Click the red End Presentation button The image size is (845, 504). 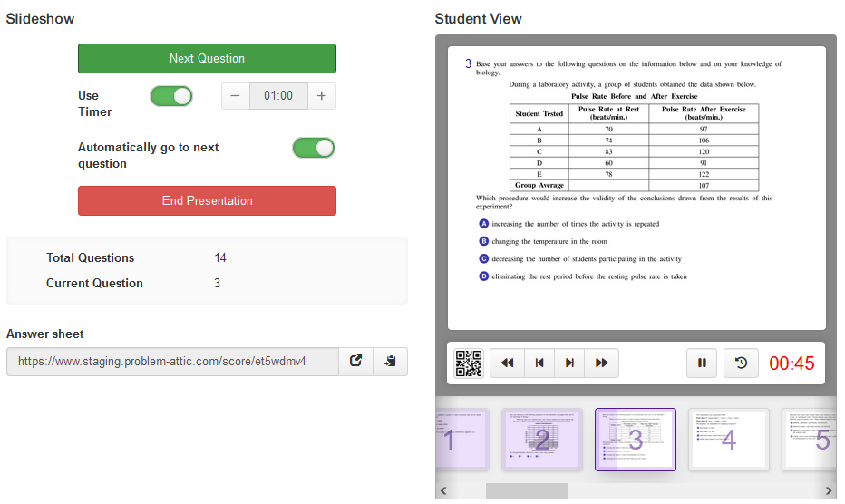click(207, 201)
